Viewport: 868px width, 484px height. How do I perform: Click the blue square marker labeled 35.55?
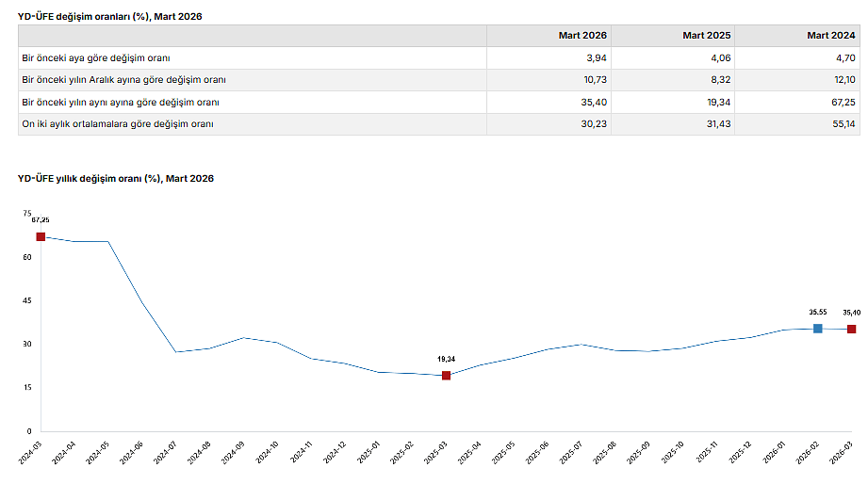[x=817, y=328]
